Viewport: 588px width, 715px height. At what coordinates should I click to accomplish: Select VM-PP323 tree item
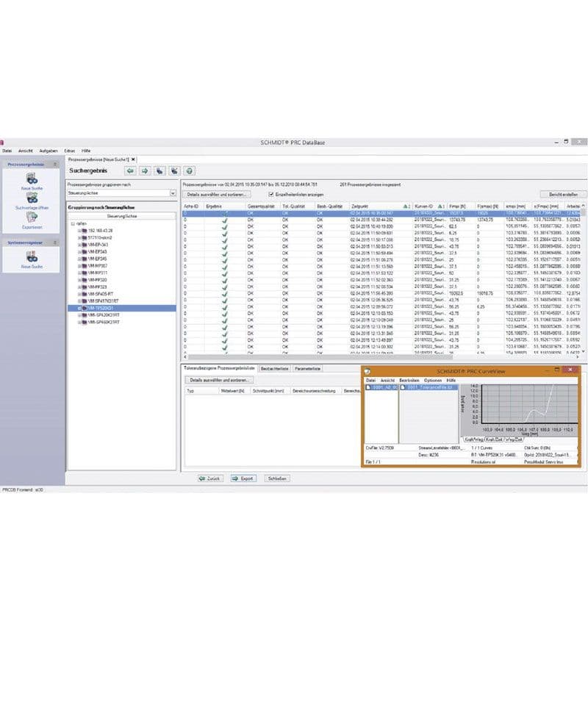tap(97, 287)
